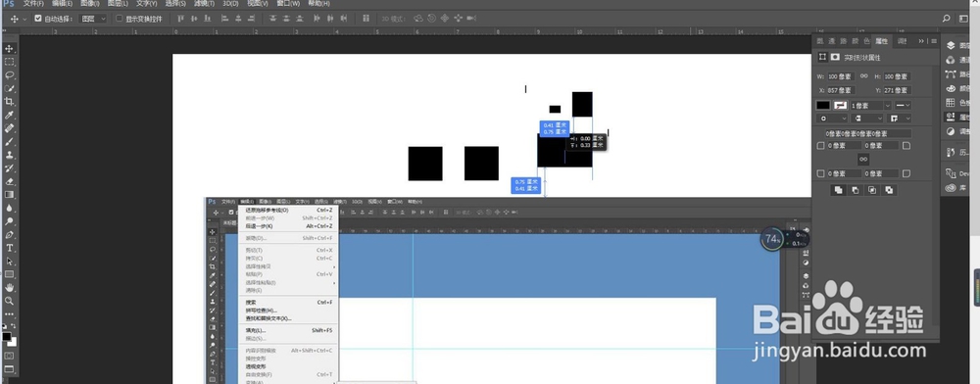Click the link corner radius chain icon
Viewport: 980px width, 384px height.
863,160
